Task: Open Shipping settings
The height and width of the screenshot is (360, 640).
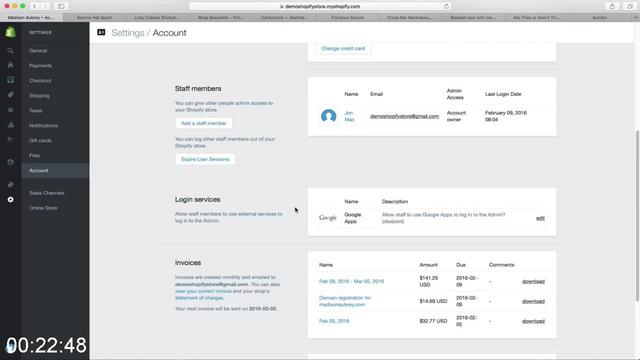Action: click(x=39, y=96)
